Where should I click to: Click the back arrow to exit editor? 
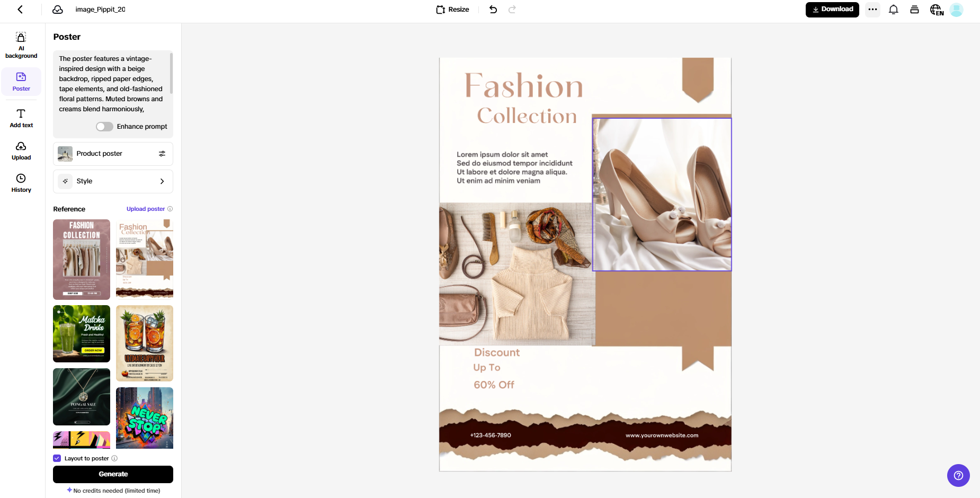pos(21,10)
